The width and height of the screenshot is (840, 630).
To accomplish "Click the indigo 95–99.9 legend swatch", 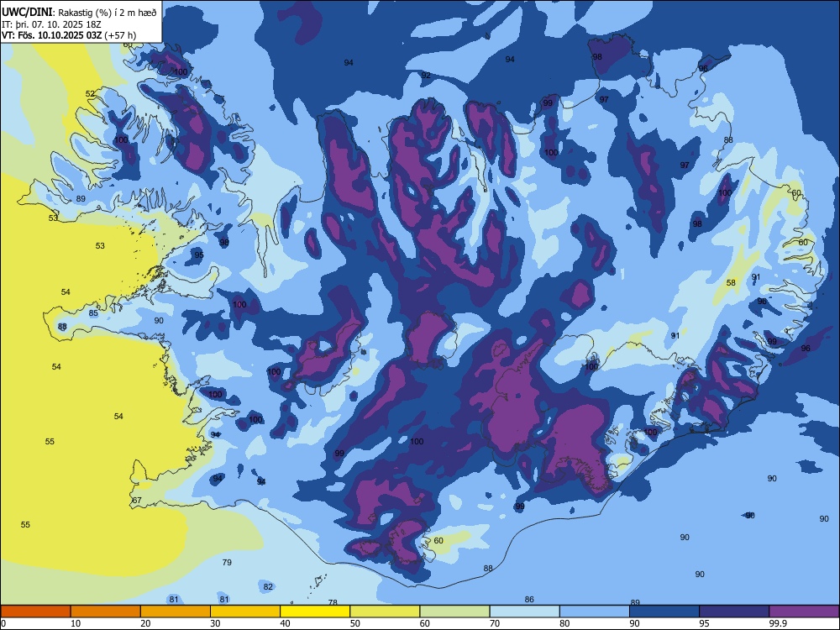I will (x=734, y=612).
